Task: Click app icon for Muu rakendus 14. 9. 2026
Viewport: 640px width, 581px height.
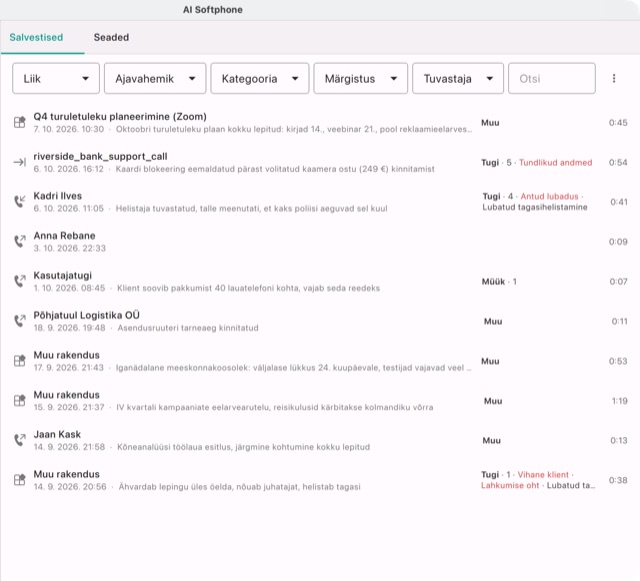Action: point(20,480)
